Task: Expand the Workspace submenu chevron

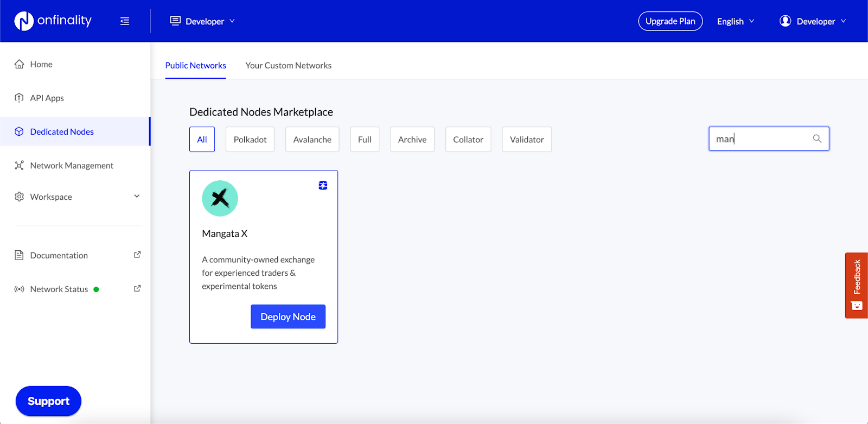Action: click(x=137, y=196)
